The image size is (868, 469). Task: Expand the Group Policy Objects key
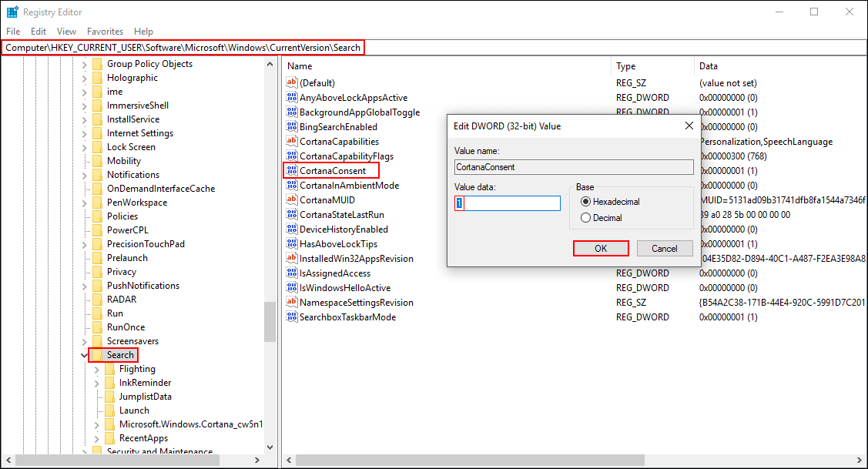pos(84,64)
